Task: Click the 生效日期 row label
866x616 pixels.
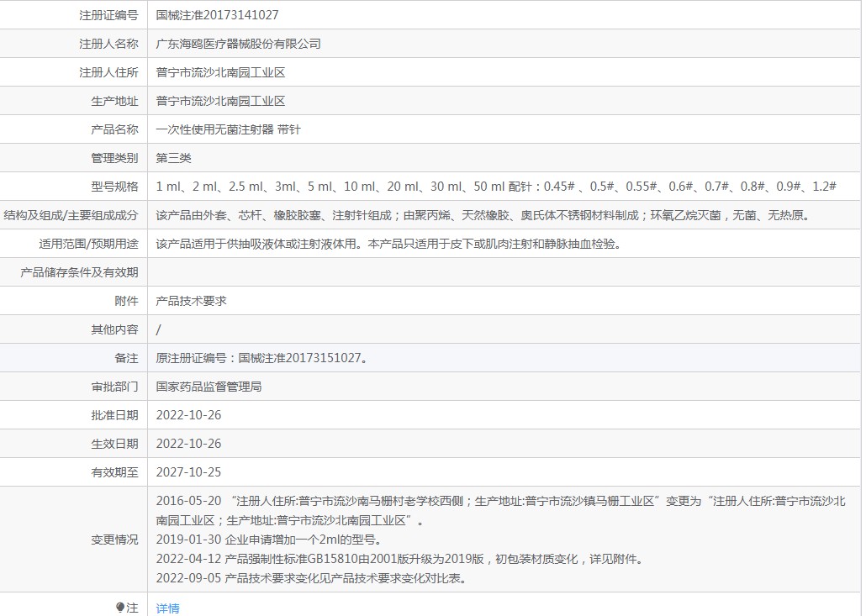Action: pos(115,444)
